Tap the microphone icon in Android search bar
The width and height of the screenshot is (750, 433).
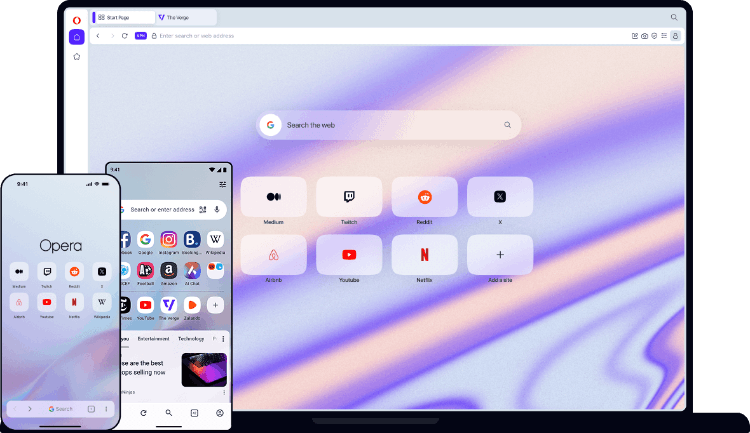[x=217, y=210]
